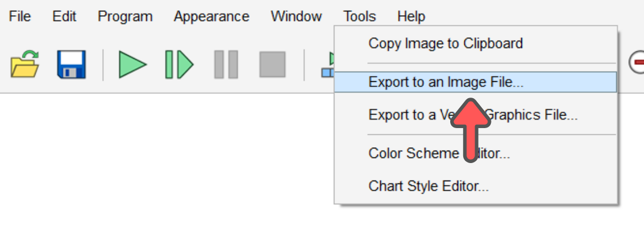Screen dimensions: 644x233
Task: Pause execution with gray pause icon
Action: [x=226, y=64]
